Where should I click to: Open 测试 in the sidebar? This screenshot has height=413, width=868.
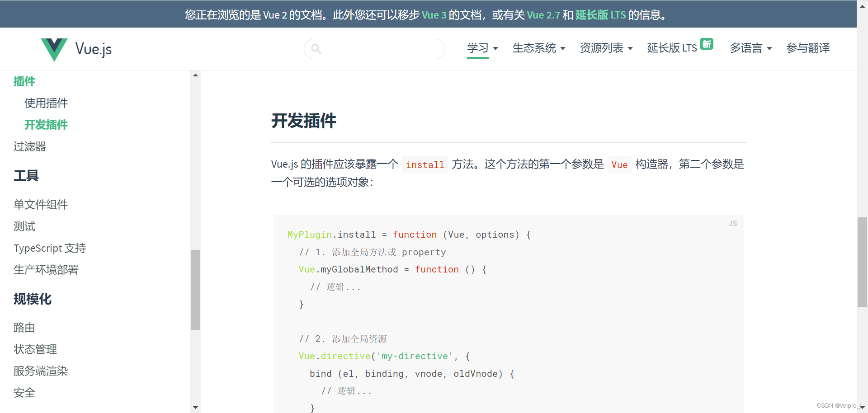click(x=24, y=226)
